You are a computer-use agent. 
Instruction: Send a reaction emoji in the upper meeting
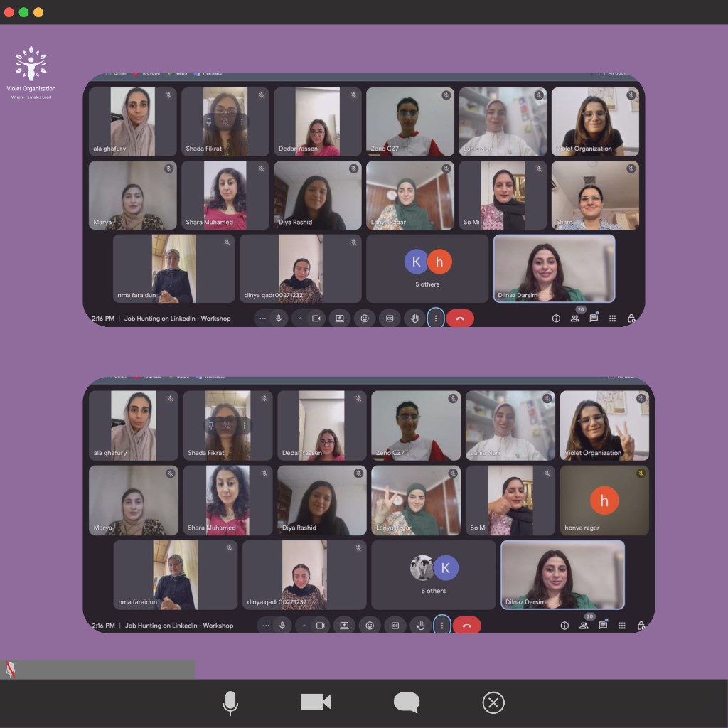[x=365, y=318]
